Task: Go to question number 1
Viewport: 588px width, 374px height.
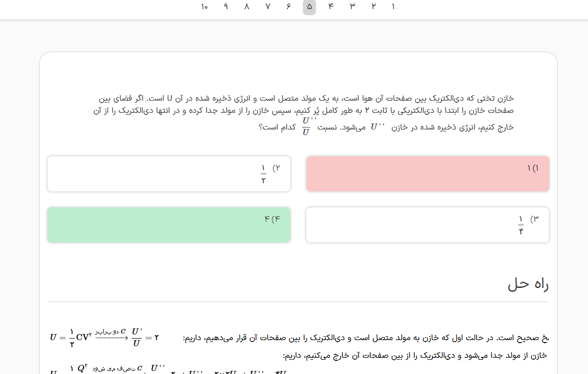Action: (x=393, y=7)
